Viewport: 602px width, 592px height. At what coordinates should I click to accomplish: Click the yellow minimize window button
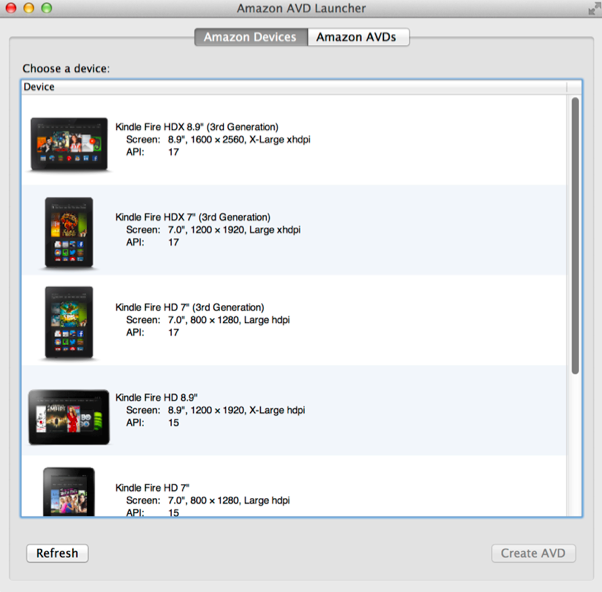tap(29, 8)
